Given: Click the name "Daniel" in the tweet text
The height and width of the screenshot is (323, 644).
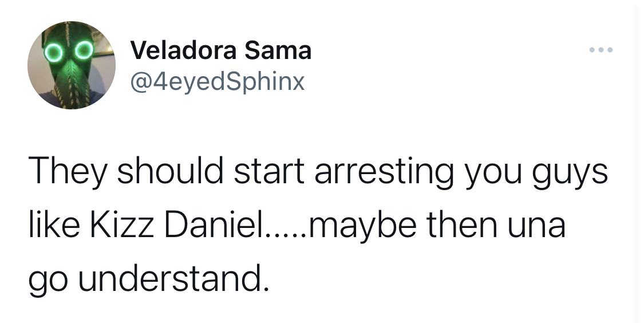Looking at the screenshot, I should (x=213, y=226).
